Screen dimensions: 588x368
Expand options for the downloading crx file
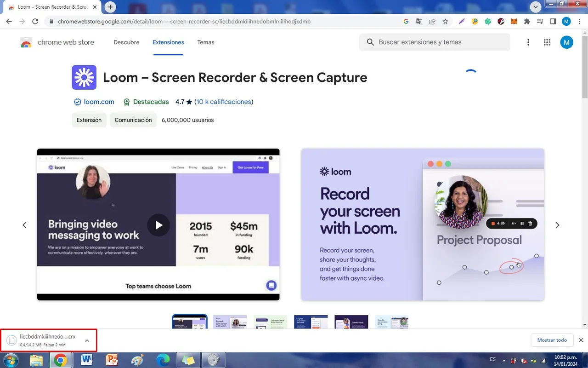(87, 340)
